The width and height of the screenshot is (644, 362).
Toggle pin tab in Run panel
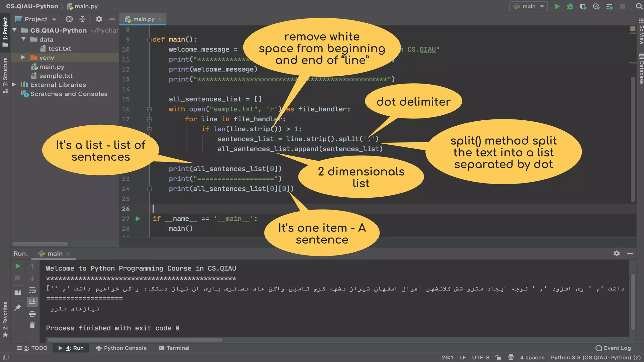pos(18,307)
